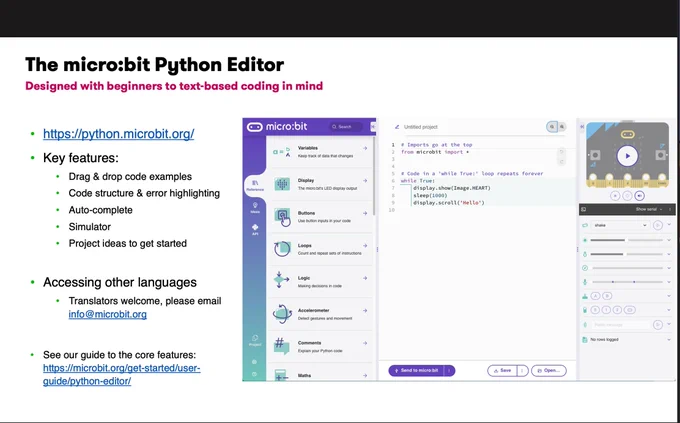Open more save options
The image size is (680, 423).
[523, 371]
